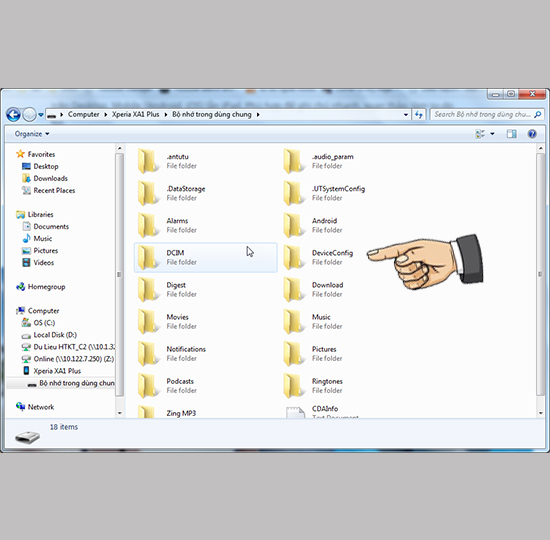Image resolution: width=550 pixels, height=540 pixels.
Task: Click the Zing MP3 folder name
Action: pyautogui.click(x=181, y=413)
